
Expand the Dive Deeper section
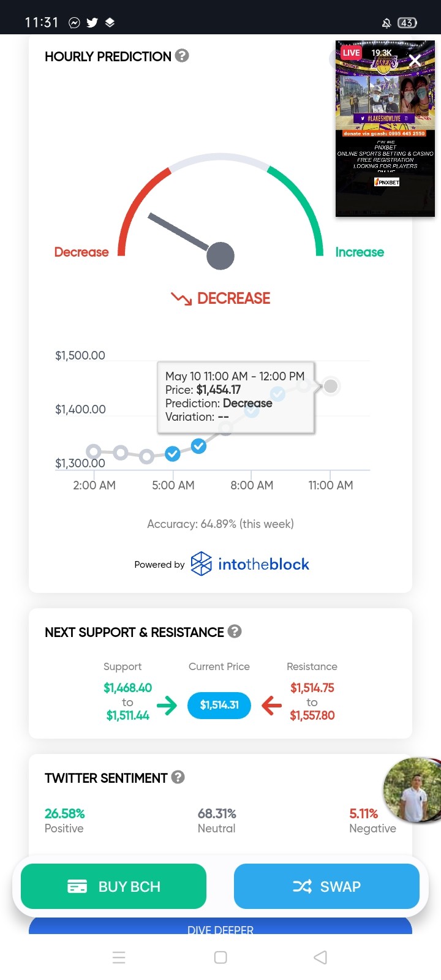click(221, 926)
